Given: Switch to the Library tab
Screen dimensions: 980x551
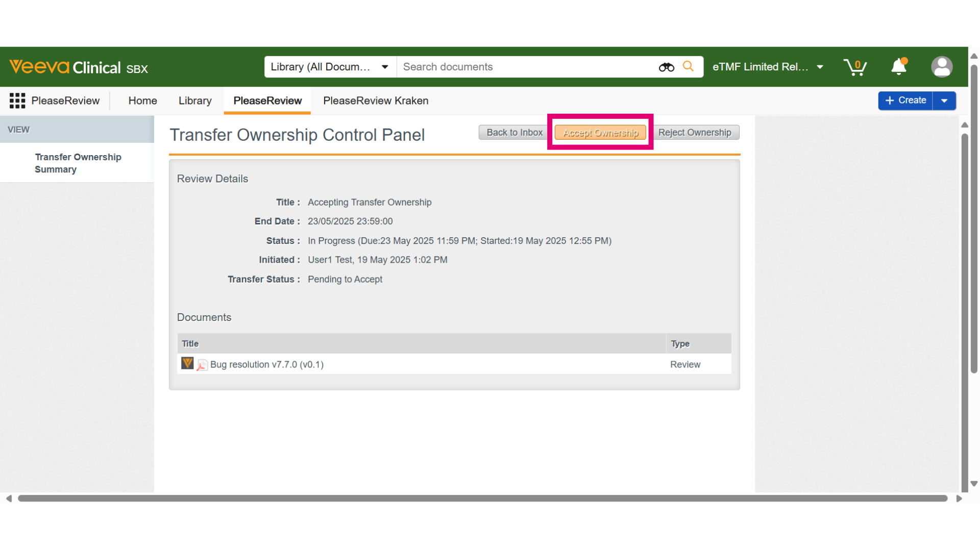Looking at the screenshot, I should pyautogui.click(x=195, y=101).
